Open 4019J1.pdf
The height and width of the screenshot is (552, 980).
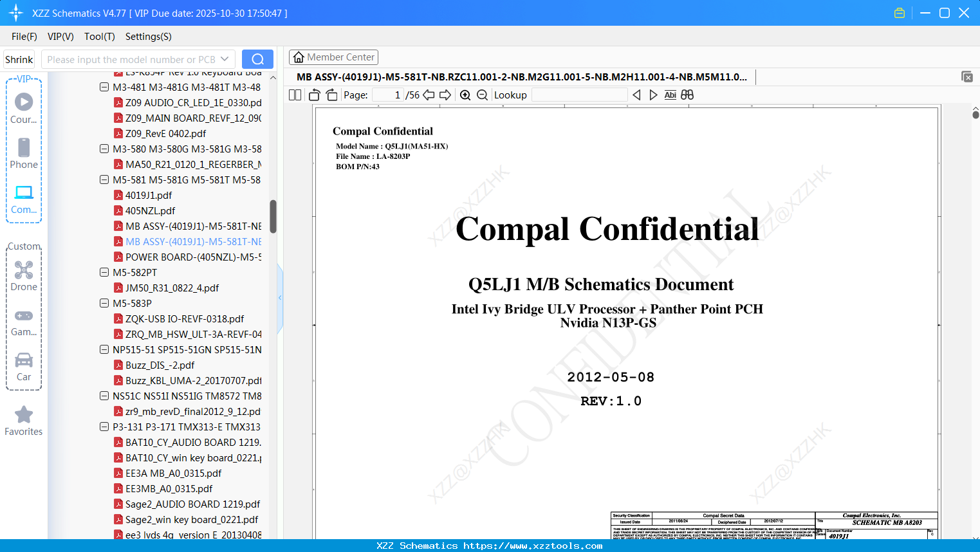pyautogui.click(x=143, y=195)
